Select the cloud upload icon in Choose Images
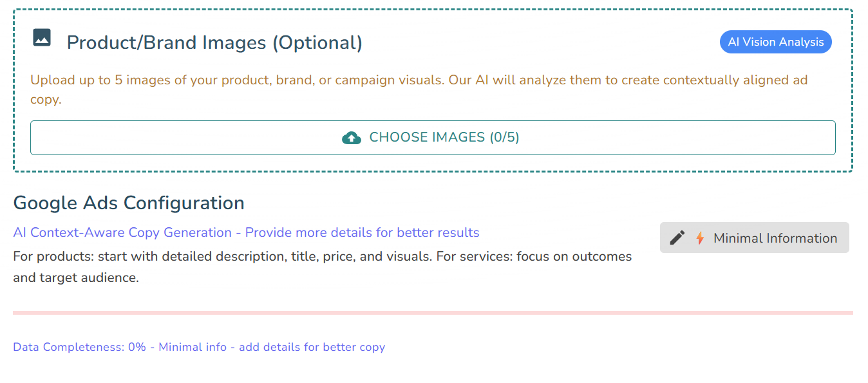The image size is (868, 383). [352, 137]
